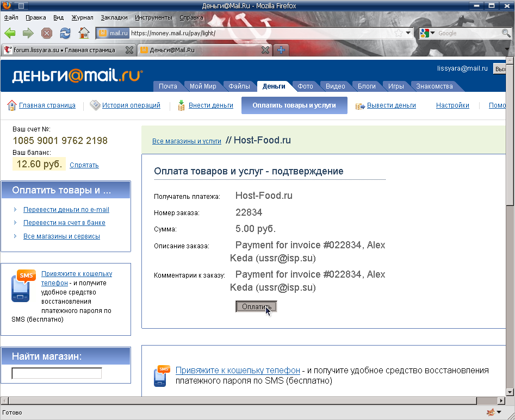Open the Home page icon
Image resolution: width=515 pixels, height=420 pixels.
click(84, 33)
